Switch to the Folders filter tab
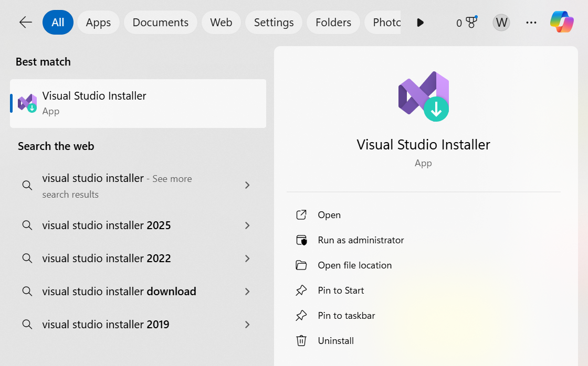This screenshot has height=366, width=588. click(x=333, y=23)
